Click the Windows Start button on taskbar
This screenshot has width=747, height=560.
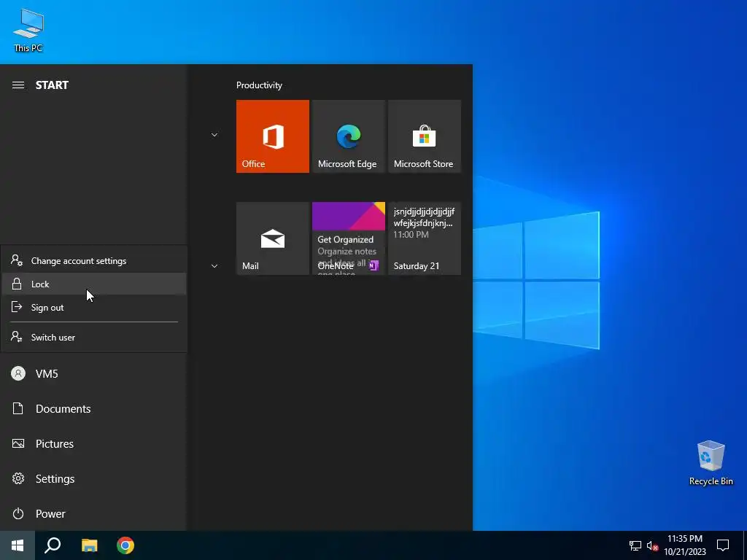click(18, 545)
